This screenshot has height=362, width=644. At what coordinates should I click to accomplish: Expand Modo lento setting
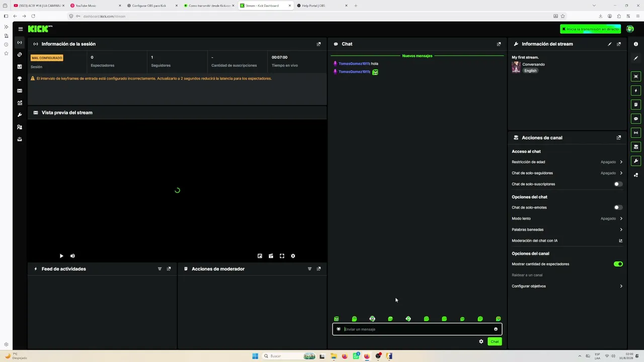tap(567, 219)
